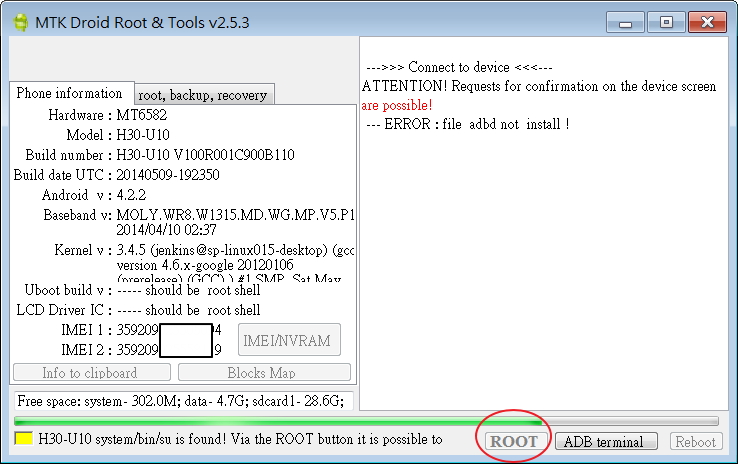Select the Kernel version text 3.4.5
Screen dimensions: 738x464
[131, 250]
